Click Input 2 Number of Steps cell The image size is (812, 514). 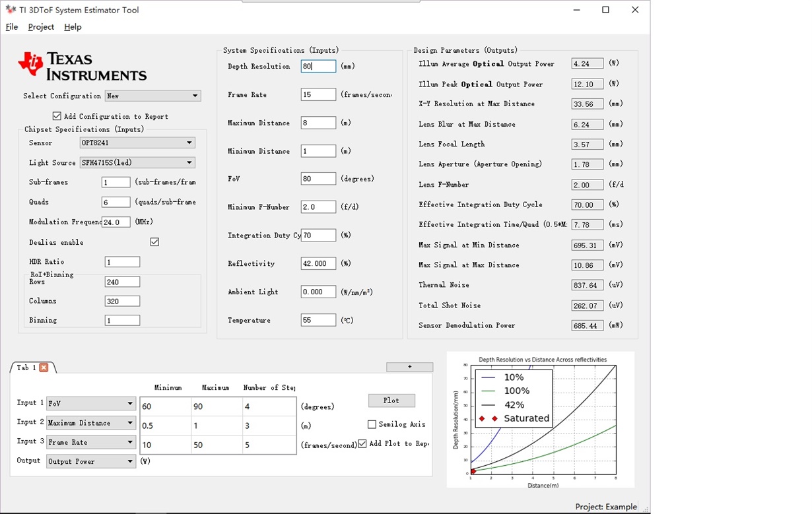(x=269, y=426)
